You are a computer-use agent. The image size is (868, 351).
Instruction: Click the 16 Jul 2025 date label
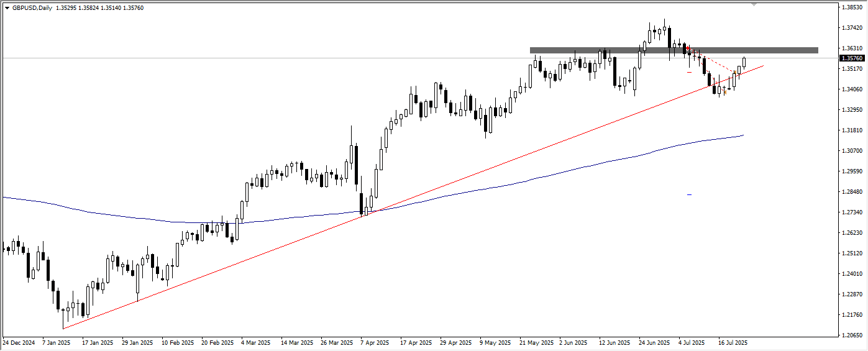click(x=733, y=342)
